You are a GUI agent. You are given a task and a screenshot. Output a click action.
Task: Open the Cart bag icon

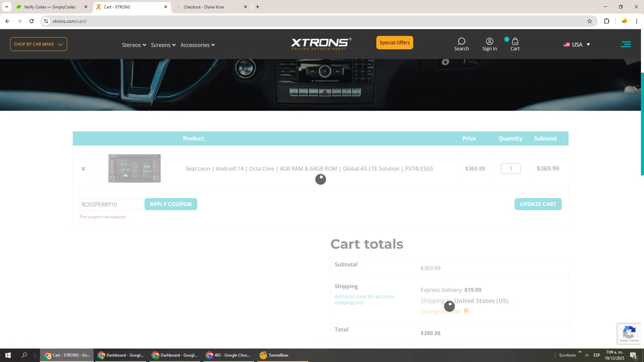coord(515,44)
